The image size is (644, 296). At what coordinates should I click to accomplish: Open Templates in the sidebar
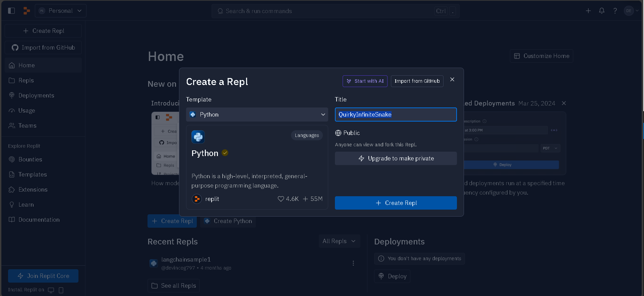(43, 174)
